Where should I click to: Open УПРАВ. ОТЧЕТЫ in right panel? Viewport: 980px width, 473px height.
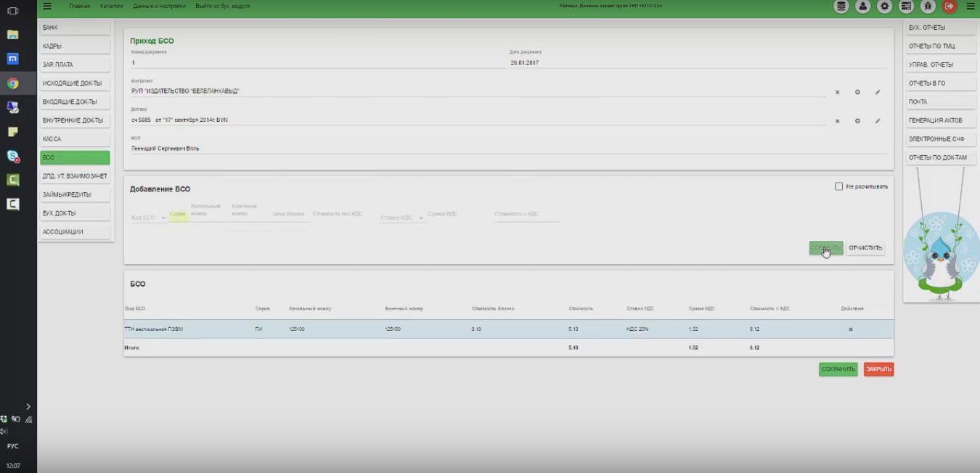(x=942, y=65)
